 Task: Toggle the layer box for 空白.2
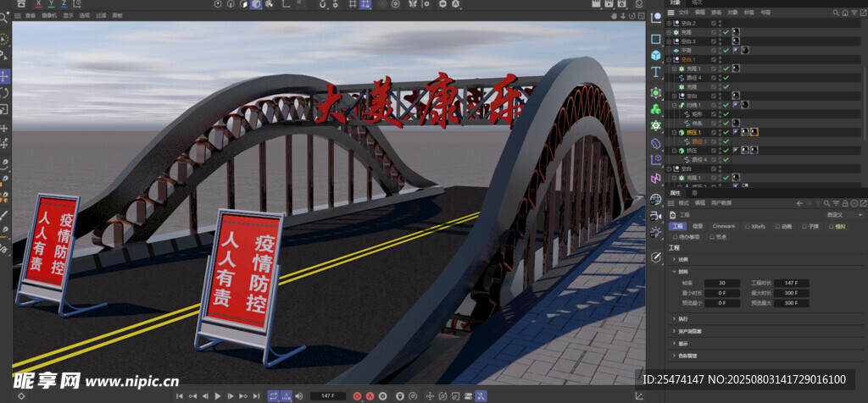coord(715,23)
